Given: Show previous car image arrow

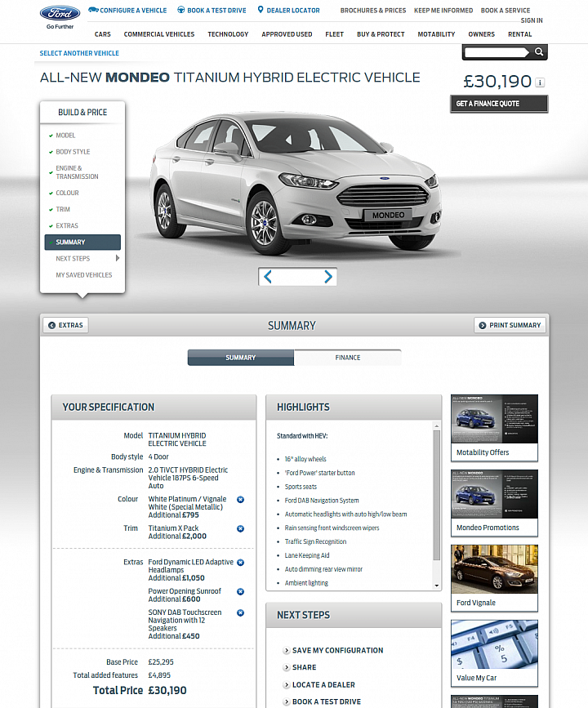Looking at the screenshot, I should pos(268,276).
